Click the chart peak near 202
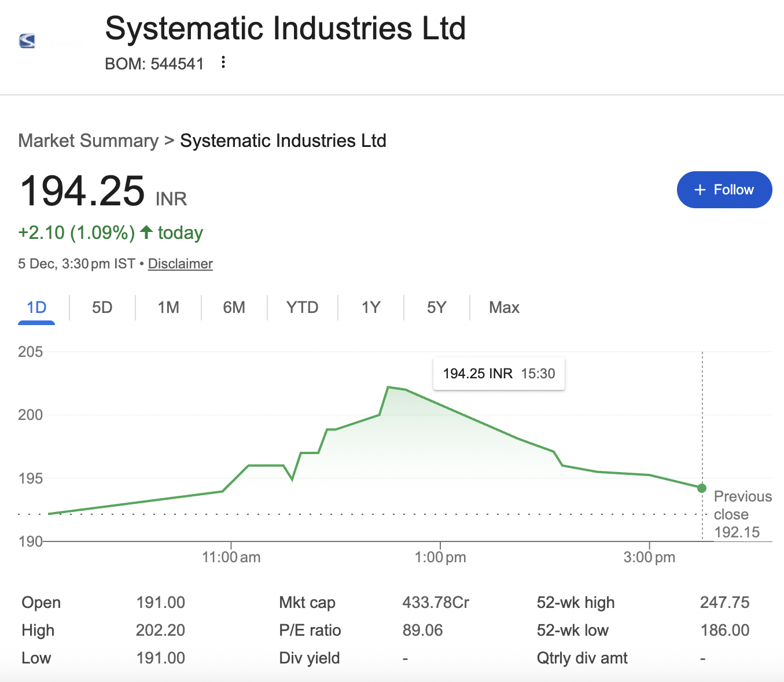The height and width of the screenshot is (682, 784). coord(388,387)
